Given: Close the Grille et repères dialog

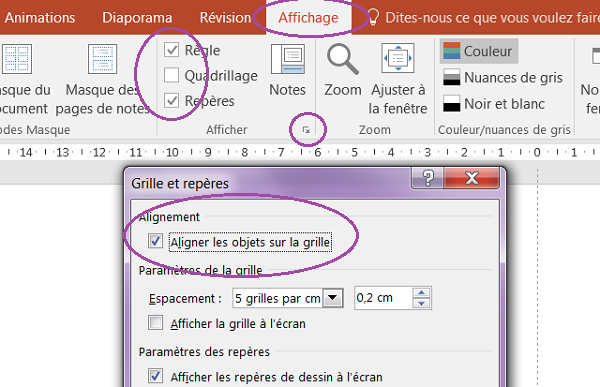Looking at the screenshot, I should [x=471, y=178].
